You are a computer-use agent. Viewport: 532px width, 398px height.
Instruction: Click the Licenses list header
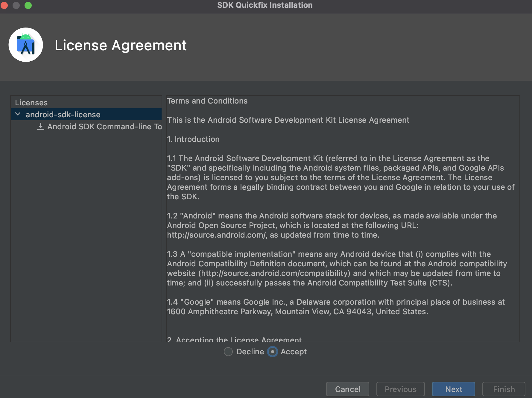(x=31, y=103)
